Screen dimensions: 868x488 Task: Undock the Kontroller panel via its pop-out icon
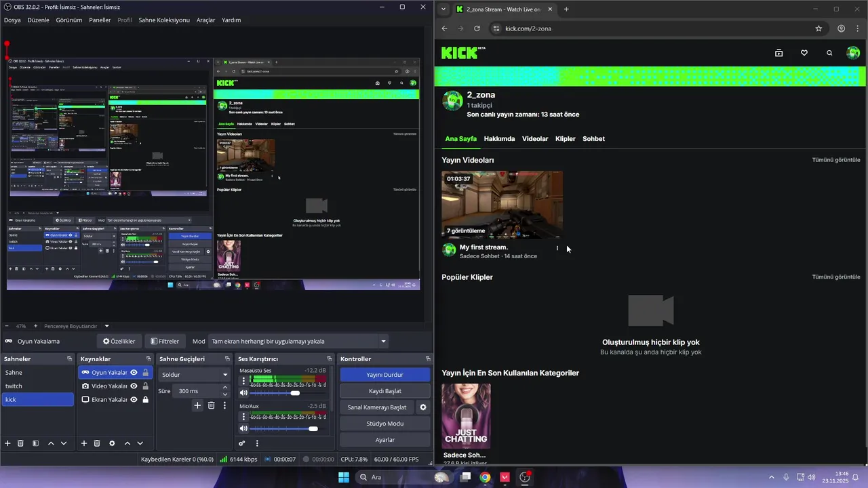(x=428, y=359)
